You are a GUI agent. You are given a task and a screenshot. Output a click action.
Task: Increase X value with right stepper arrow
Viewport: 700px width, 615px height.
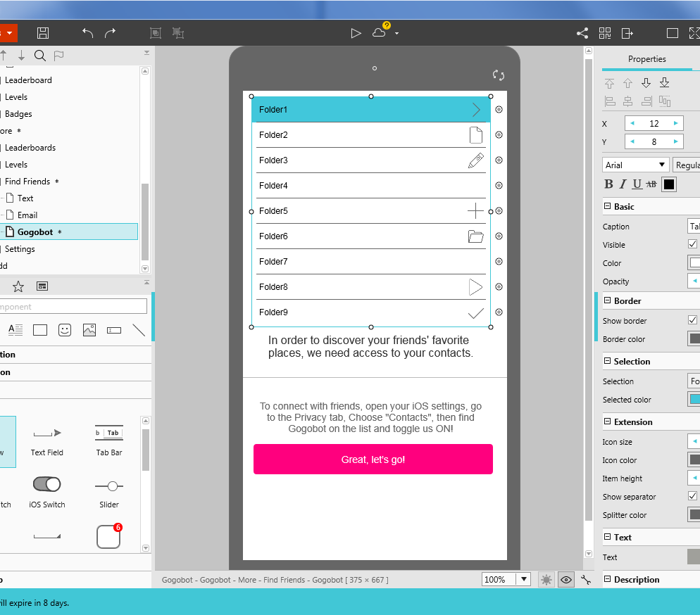click(x=675, y=123)
